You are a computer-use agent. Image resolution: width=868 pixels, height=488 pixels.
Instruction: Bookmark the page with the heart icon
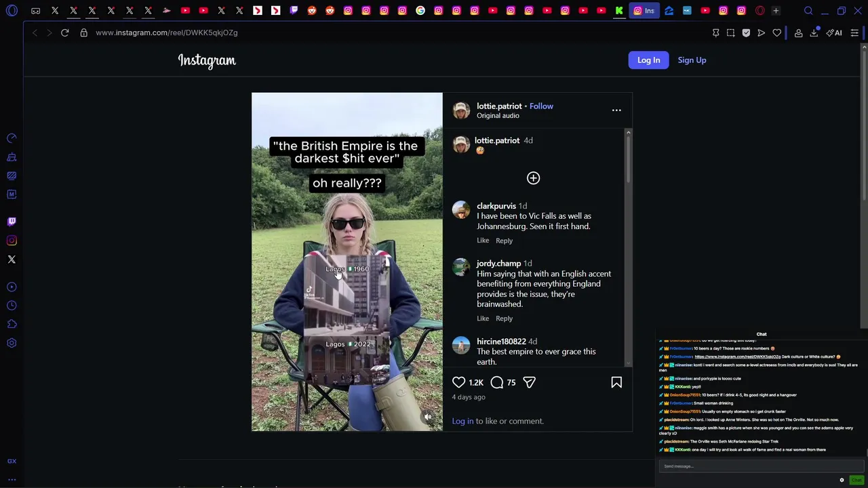[777, 33]
